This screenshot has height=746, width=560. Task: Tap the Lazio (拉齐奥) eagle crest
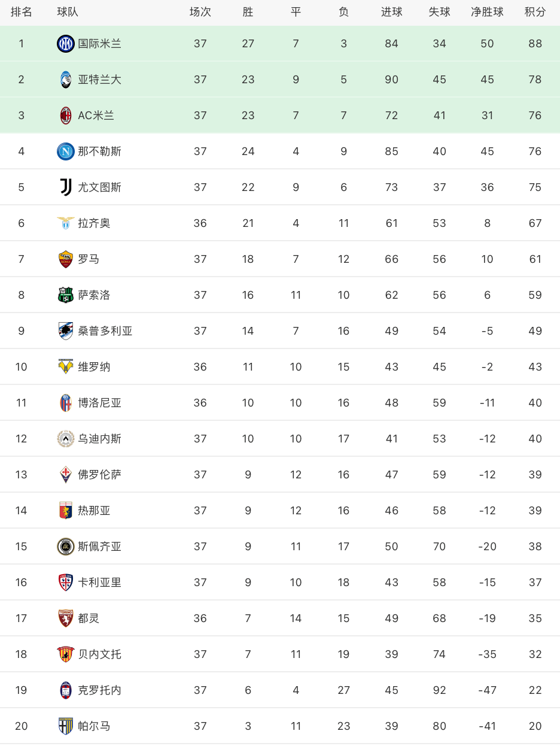(x=66, y=223)
